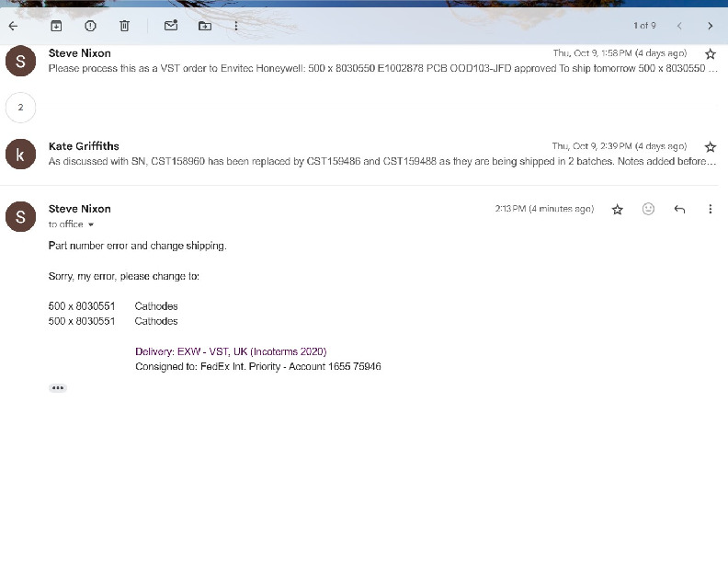The width and height of the screenshot is (728, 563).
Task: Reply to Steve Nixon's latest message
Action: [x=679, y=210]
